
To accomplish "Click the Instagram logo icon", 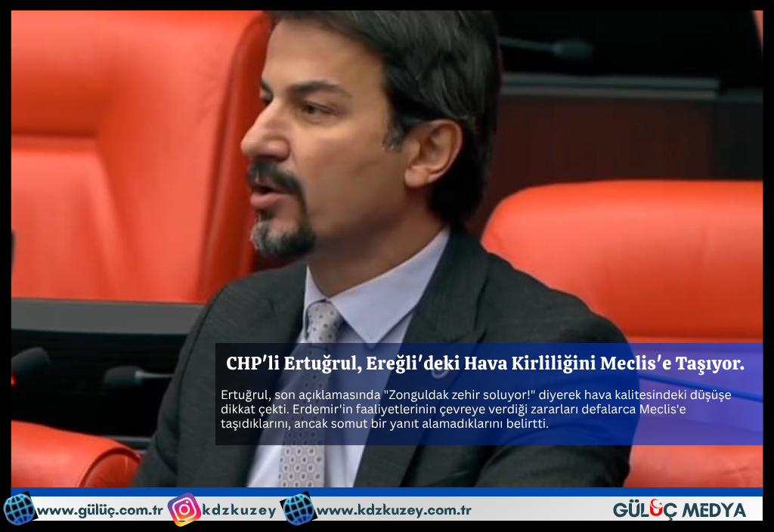I will click(x=184, y=509).
